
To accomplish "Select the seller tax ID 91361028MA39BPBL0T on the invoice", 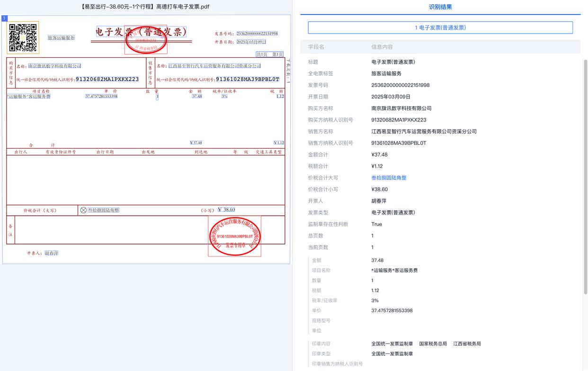I will coord(248,79).
